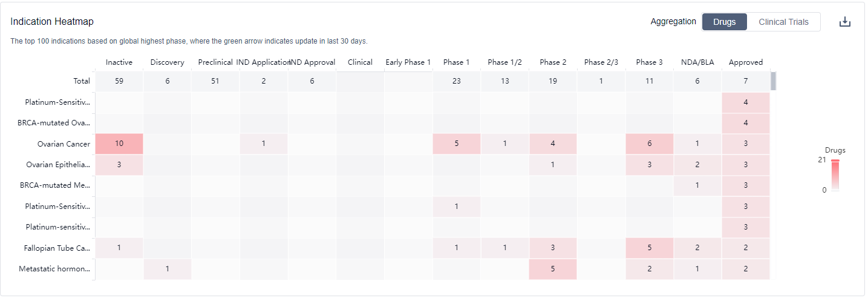
Task: Select the Approved column header
Action: pos(745,62)
